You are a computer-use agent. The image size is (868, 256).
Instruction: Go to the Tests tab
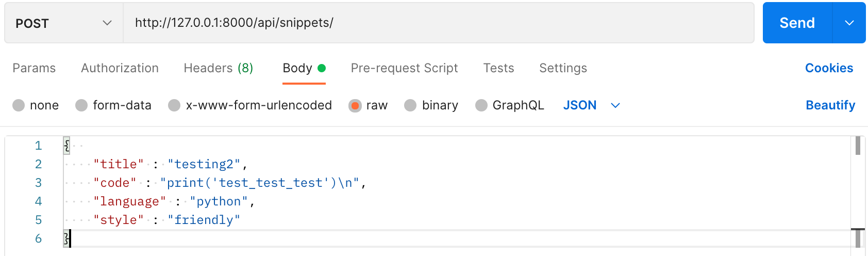click(x=498, y=68)
